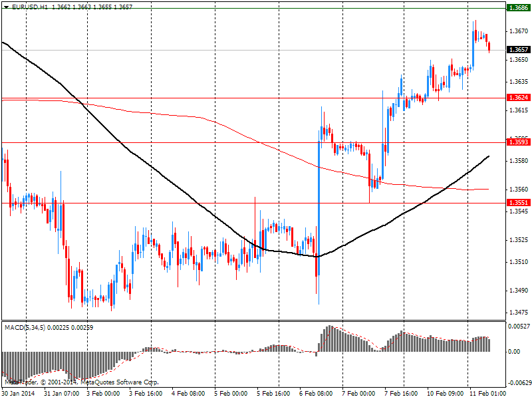Image resolution: width=532 pixels, height=399 pixels.
Task: Click the 6 Feb 08:00 time label
Action: coord(317,394)
